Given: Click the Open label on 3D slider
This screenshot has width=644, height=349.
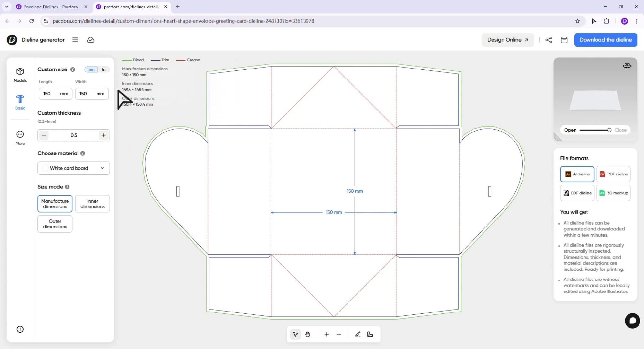Looking at the screenshot, I should coord(570,130).
